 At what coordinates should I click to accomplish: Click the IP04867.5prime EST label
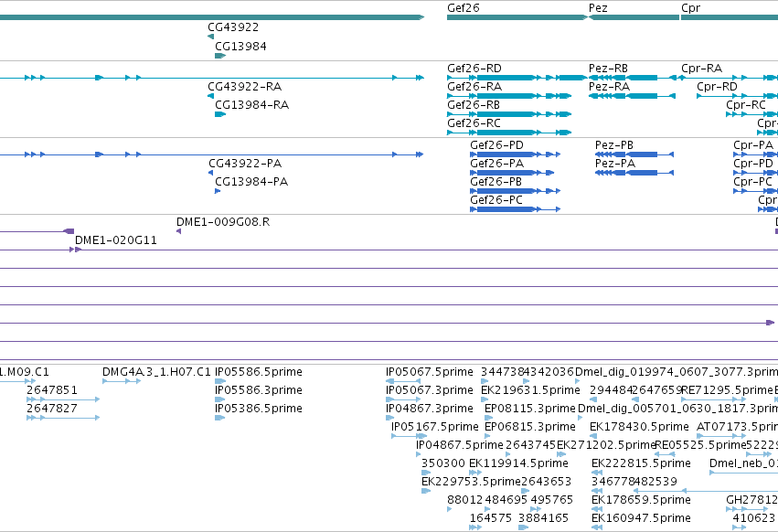(460, 445)
